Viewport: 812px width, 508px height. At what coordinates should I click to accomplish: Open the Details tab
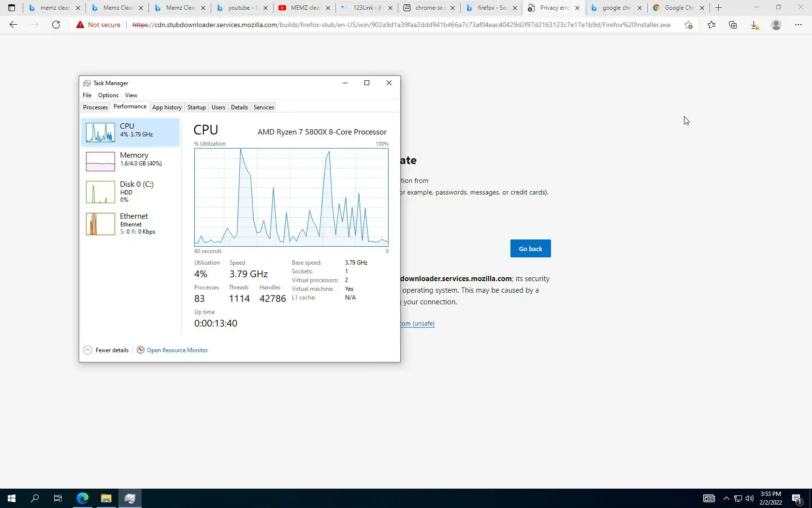[239, 107]
